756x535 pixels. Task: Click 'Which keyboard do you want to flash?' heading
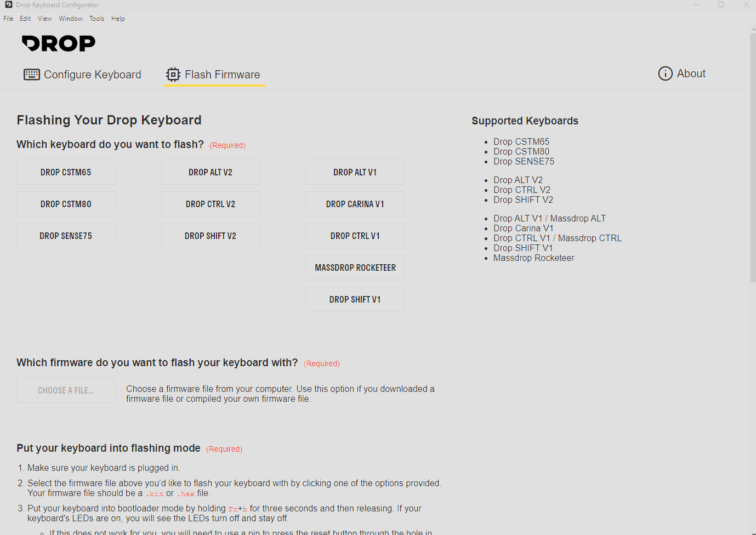110,144
